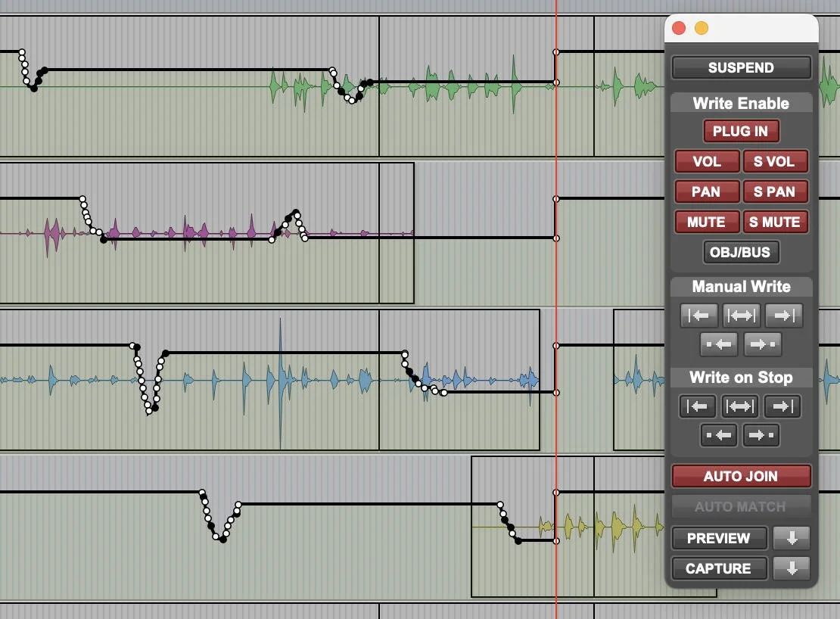Click Manual Write to next breakpoint icon
The height and width of the screenshot is (619, 840).
point(762,344)
